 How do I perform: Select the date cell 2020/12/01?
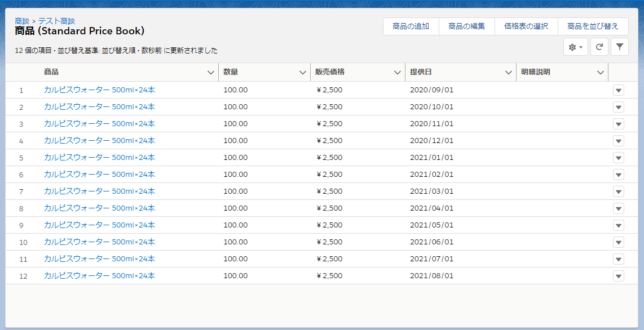coord(431,140)
